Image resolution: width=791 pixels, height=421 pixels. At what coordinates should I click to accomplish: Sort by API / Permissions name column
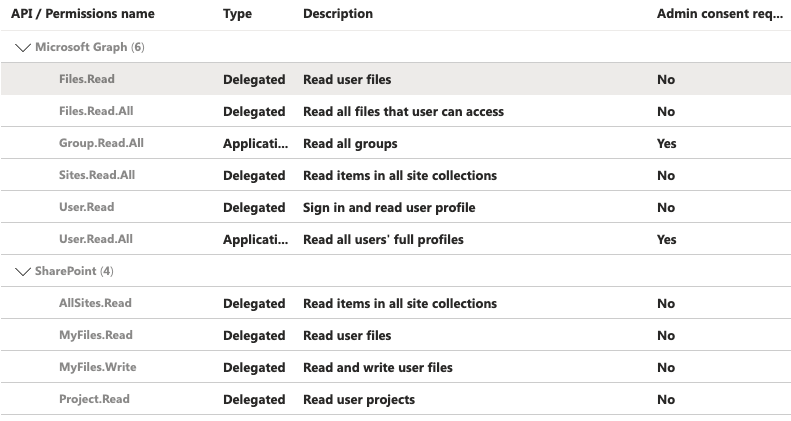click(x=83, y=14)
